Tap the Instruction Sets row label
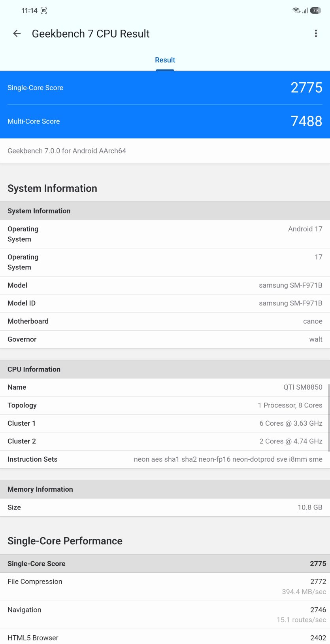This screenshot has height=644, width=330. click(x=32, y=459)
